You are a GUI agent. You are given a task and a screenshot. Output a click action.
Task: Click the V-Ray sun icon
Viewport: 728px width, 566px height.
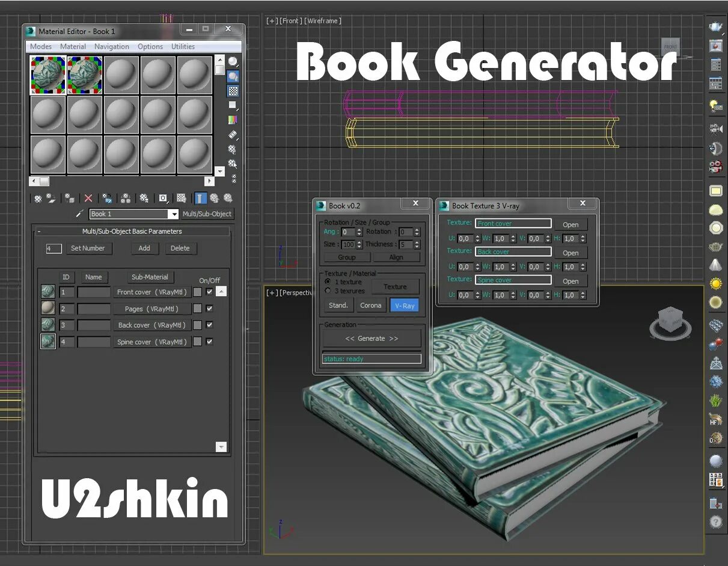tap(715, 283)
